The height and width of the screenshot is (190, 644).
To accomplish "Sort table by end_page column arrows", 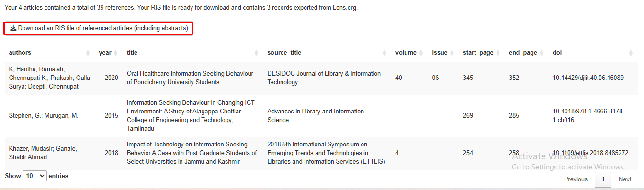I will point(542,53).
